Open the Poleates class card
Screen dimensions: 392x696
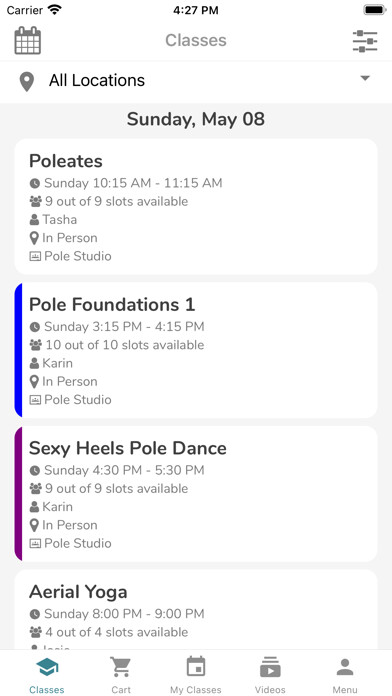click(x=196, y=206)
